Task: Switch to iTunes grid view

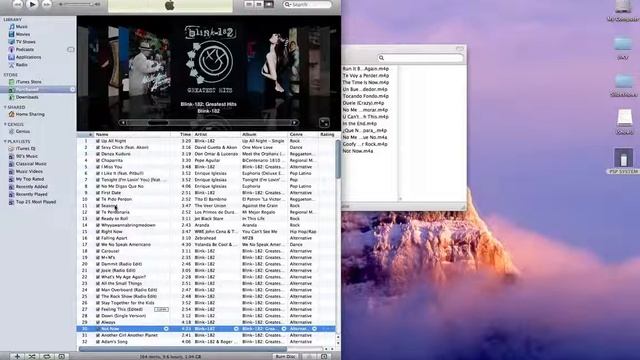Action: tap(259, 4)
